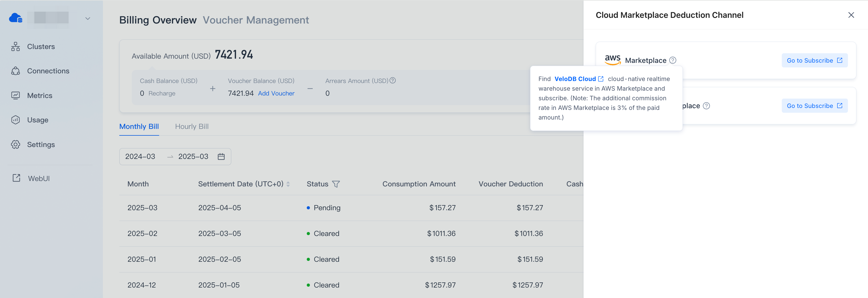Filter by Status column funnel icon
The height and width of the screenshot is (298, 868).
click(336, 184)
